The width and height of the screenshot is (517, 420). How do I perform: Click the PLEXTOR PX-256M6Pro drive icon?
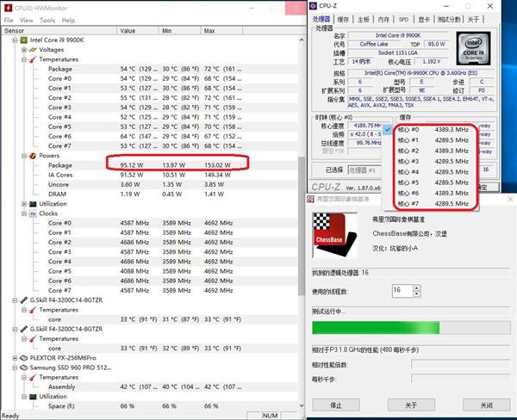(x=23, y=357)
